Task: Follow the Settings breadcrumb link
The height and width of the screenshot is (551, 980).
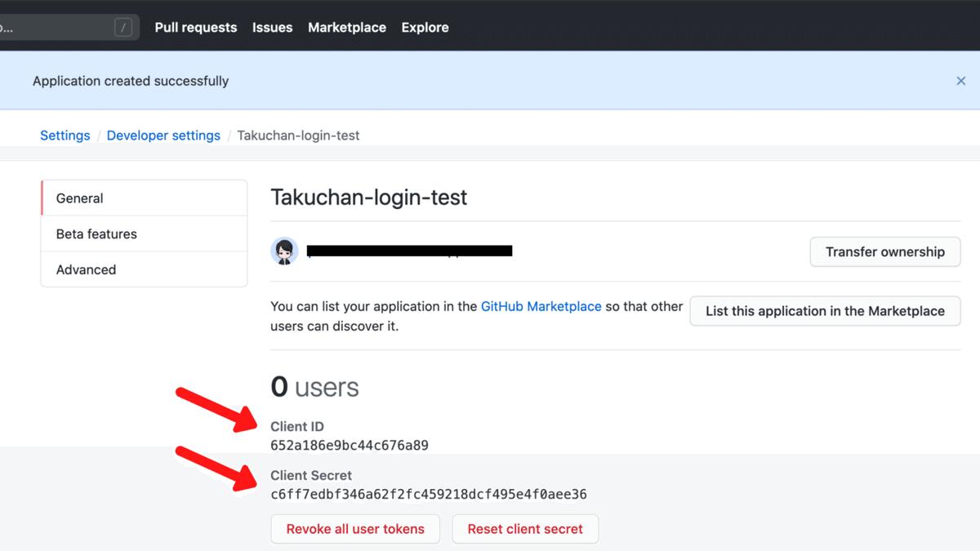Action: (x=65, y=136)
